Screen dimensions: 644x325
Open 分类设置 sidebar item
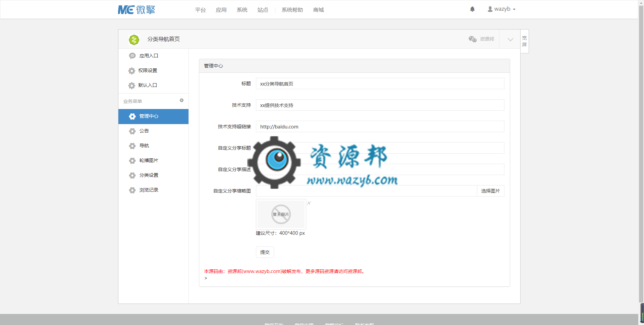tap(153, 175)
